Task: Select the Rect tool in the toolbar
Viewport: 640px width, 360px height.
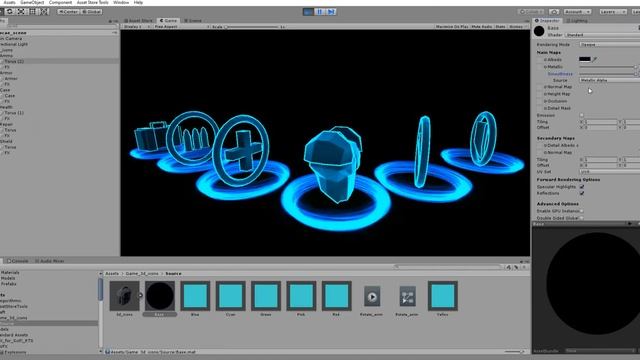Action: (x=33, y=11)
